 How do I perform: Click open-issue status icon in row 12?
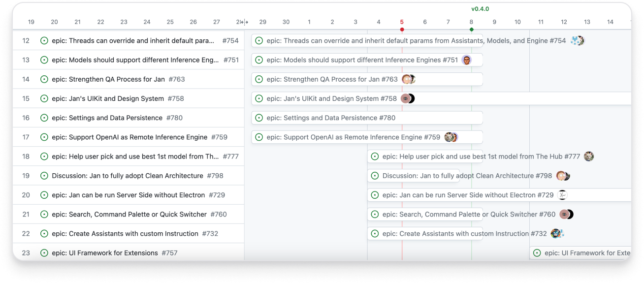pos(44,41)
